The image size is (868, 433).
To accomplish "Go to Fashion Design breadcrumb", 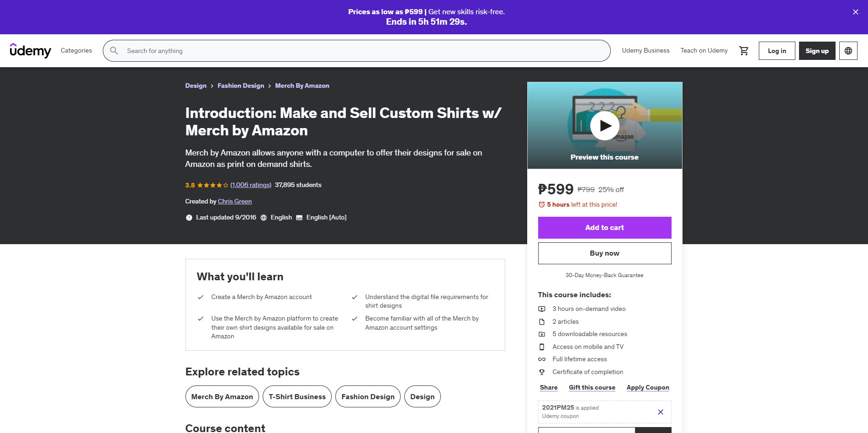I will (x=241, y=86).
